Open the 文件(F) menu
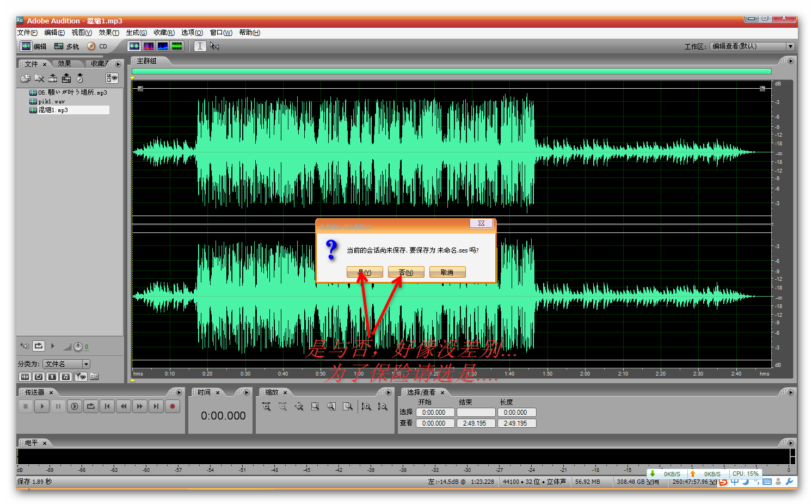Image resolution: width=812 pixels, height=504 pixels. (x=27, y=33)
